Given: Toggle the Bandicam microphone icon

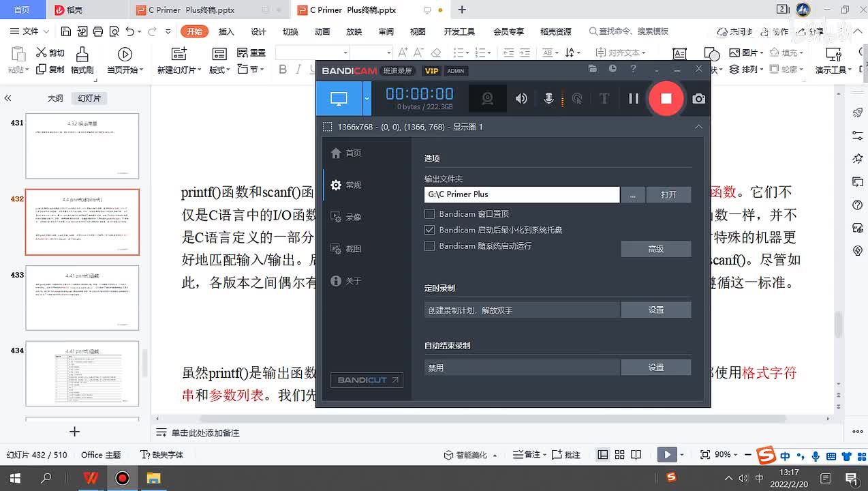Looking at the screenshot, I should [x=548, y=98].
